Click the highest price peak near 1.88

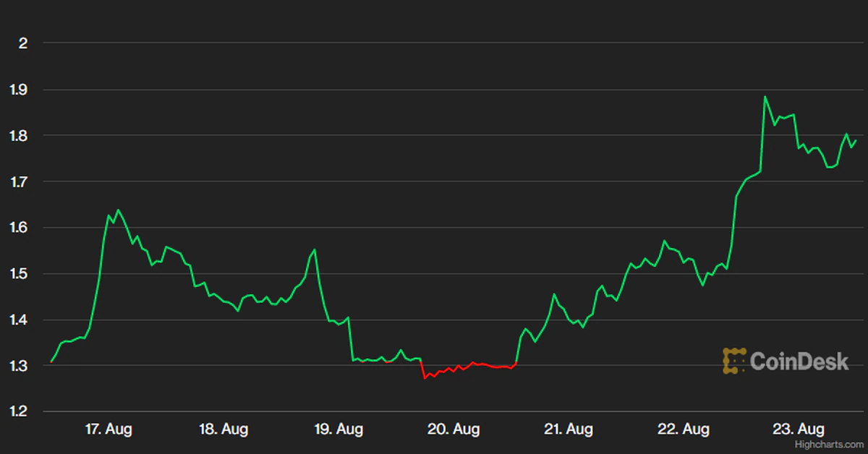765,97
